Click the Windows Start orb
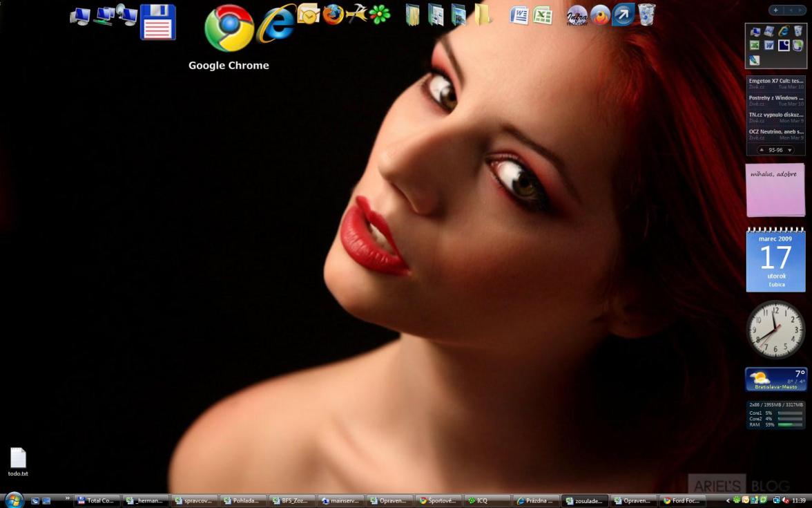This screenshot has width=812, height=508. 14,500
